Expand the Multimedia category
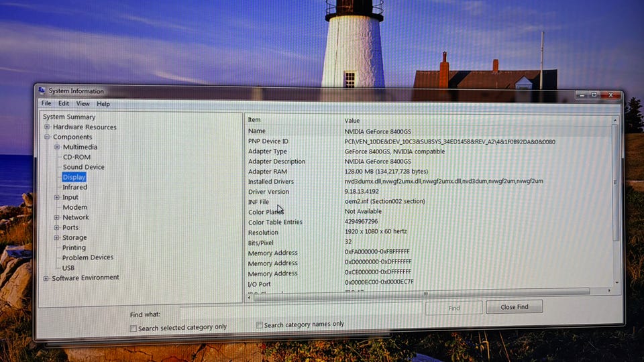The width and height of the screenshot is (644, 362). pyautogui.click(x=57, y=147)
